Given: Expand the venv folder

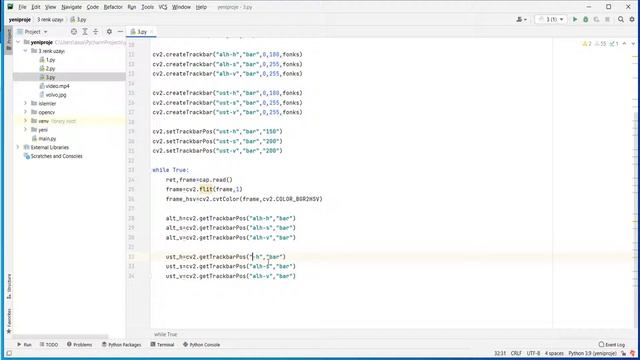Looking at the screenshot, I should click(26, 121).
